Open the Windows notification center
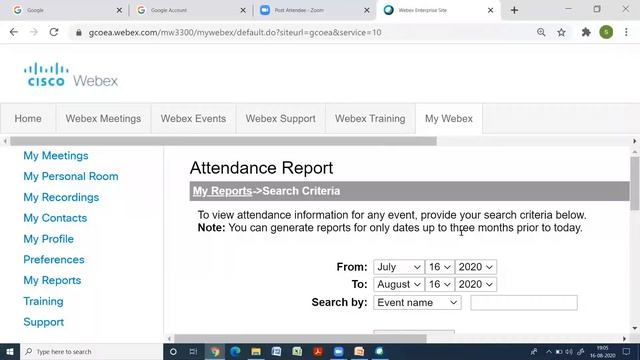 coord(627,351)
